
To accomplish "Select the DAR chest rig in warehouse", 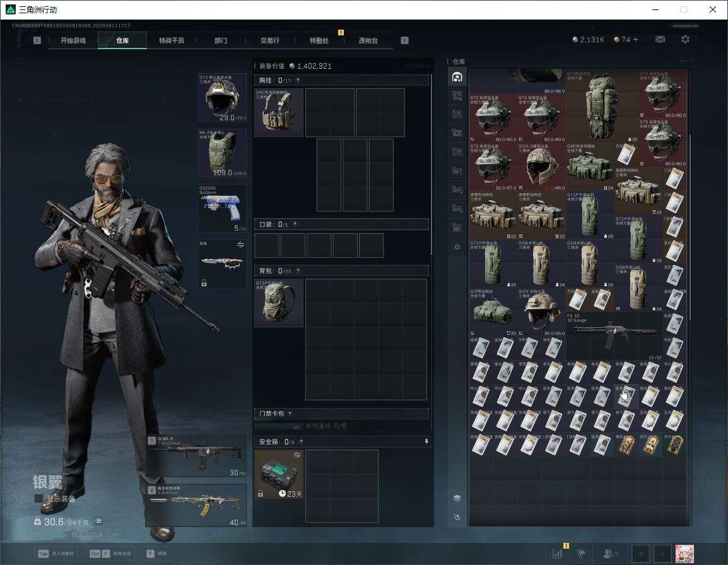I will pyautogui.click(x=590, y=166).
